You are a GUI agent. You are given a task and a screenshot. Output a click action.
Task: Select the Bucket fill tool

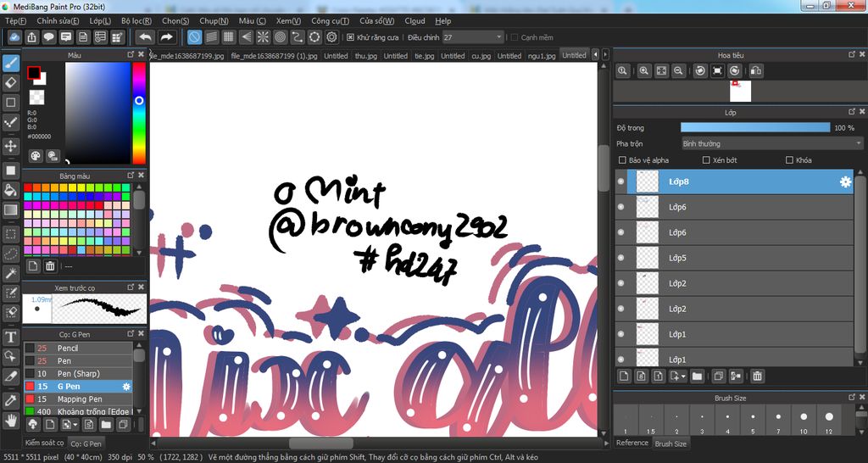(x=10, y=191)
